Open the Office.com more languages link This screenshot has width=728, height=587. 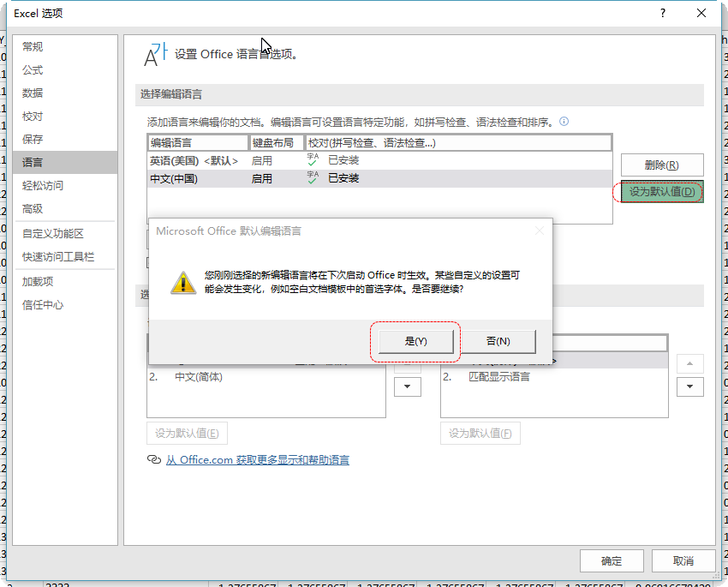[258, 460]
